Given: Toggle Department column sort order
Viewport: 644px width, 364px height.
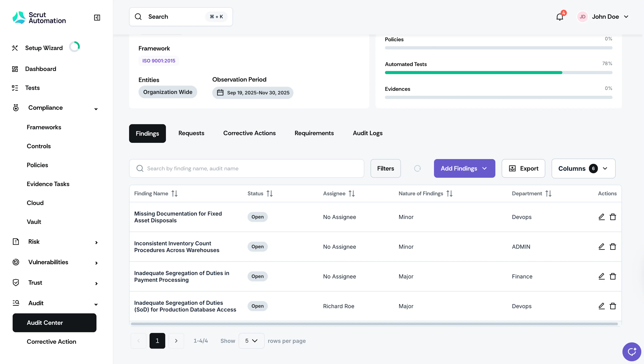Looking at the screenshot, I should (x=549, y=194).
